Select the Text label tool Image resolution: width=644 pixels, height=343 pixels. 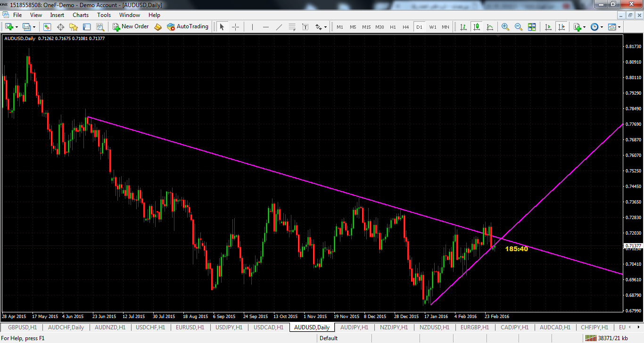305,27
